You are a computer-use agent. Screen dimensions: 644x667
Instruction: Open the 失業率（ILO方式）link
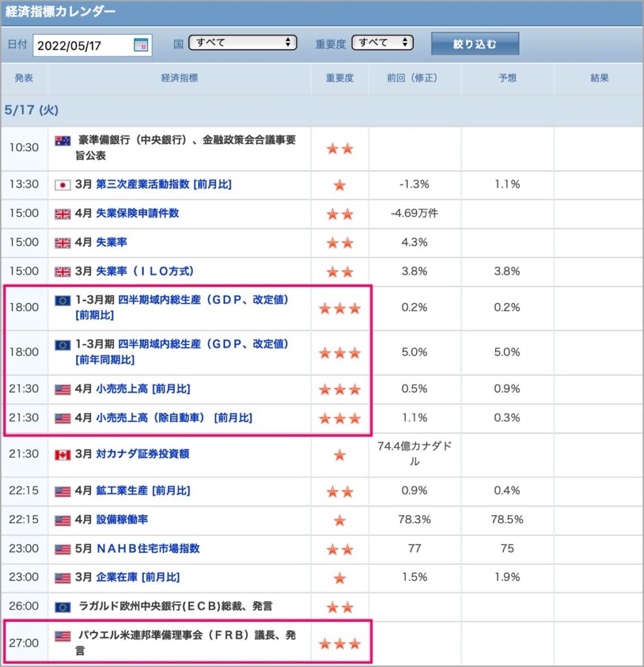pyautogui.click(x=145, y=271)
